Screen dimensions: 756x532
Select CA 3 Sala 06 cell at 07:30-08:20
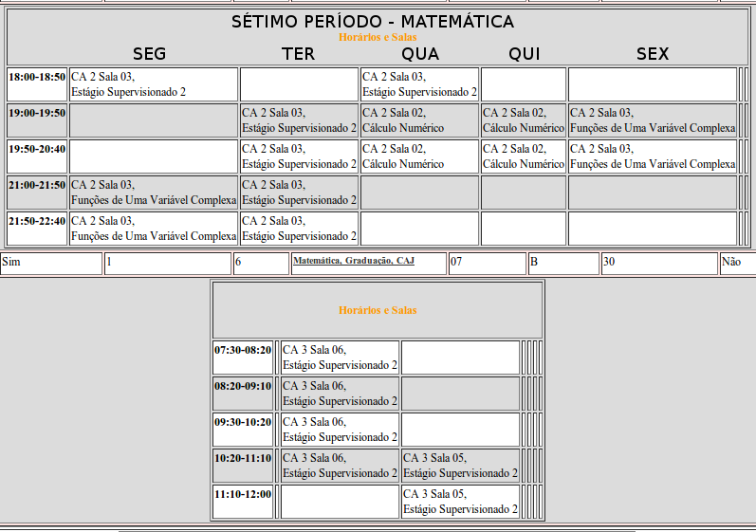(340, 358)
